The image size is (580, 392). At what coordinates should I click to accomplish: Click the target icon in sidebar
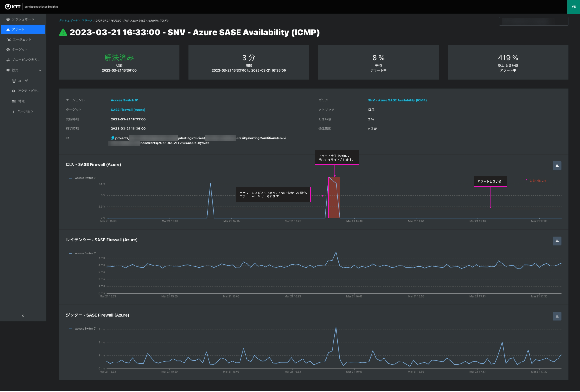point(8,50)
